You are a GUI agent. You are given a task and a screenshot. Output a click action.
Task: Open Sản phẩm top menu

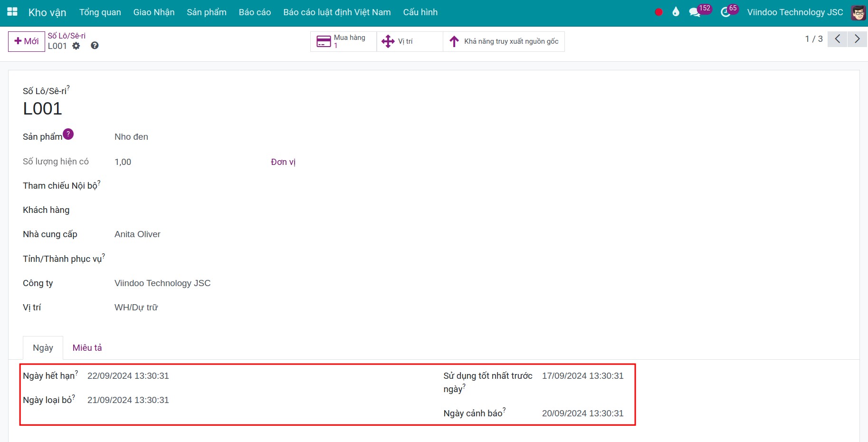[x=207, y=12]
